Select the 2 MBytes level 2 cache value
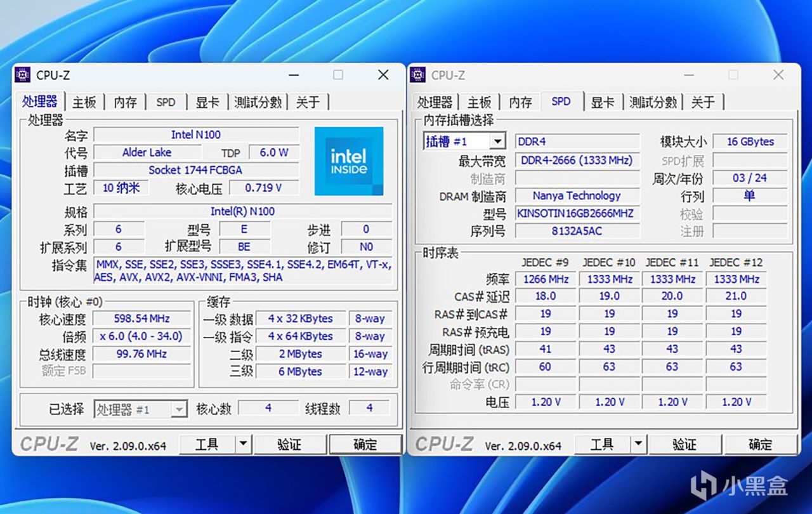Viewport: 812px width, 514px height. pyautogui.click(x=301, y=354)
